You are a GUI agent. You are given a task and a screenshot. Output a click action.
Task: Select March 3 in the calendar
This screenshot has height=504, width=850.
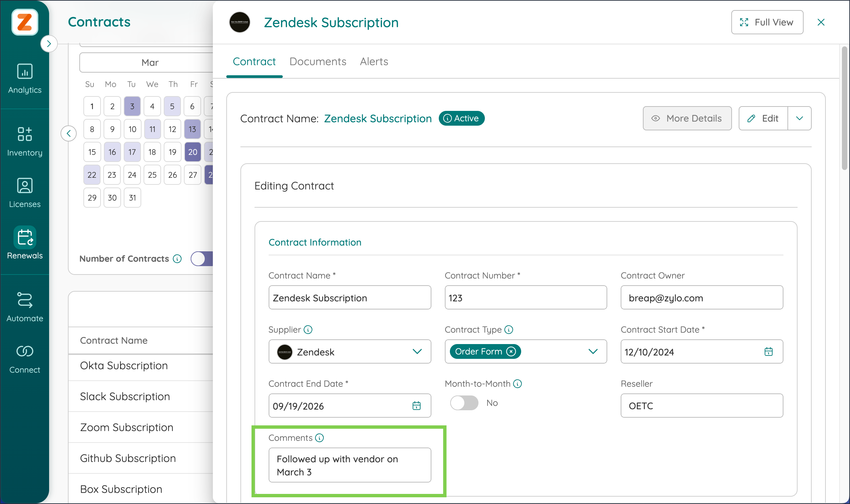[x=132, y=106]
